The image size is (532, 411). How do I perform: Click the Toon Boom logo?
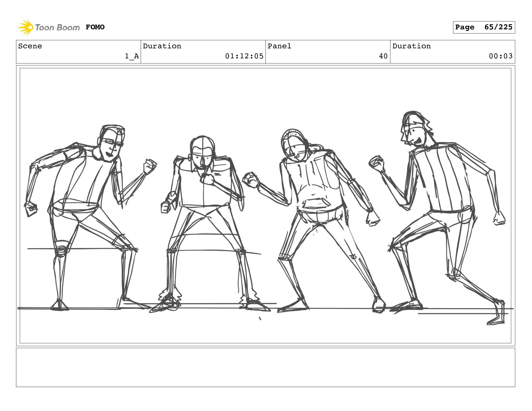click(x=48, y=27)
